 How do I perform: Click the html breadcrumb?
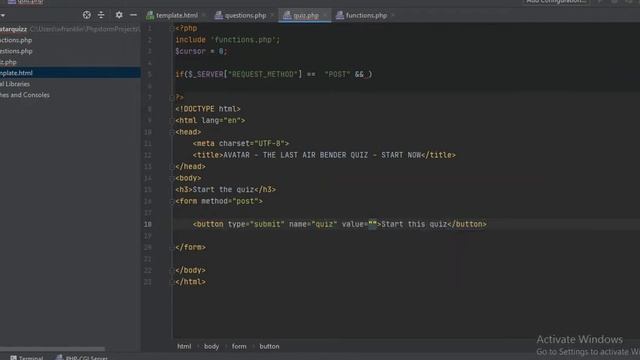(x=184, y=346)
